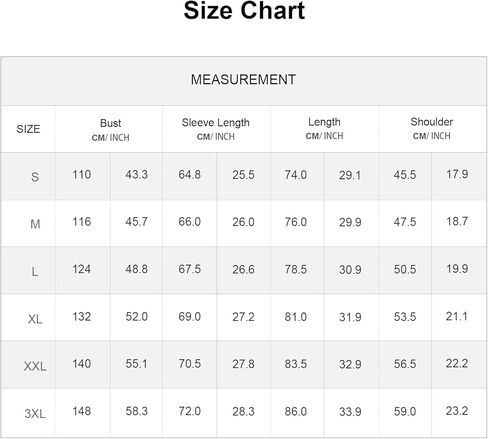Click the M size row label
488x439 pixels.
[35, 224]
